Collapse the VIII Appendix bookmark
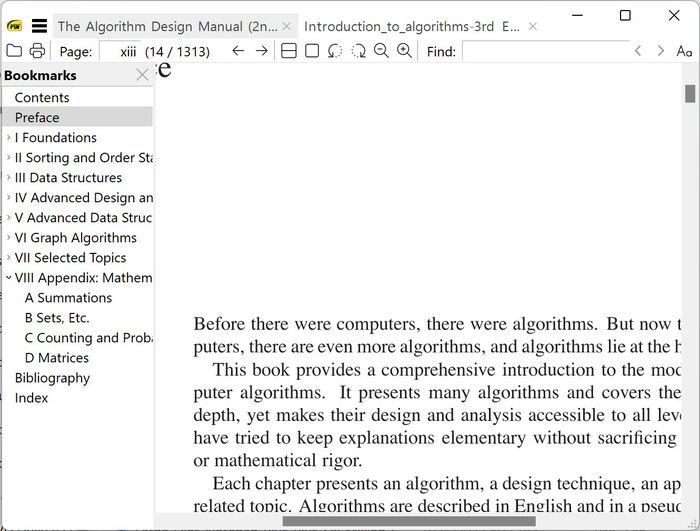Screen dimensions: 700x531 click(9, 278)
